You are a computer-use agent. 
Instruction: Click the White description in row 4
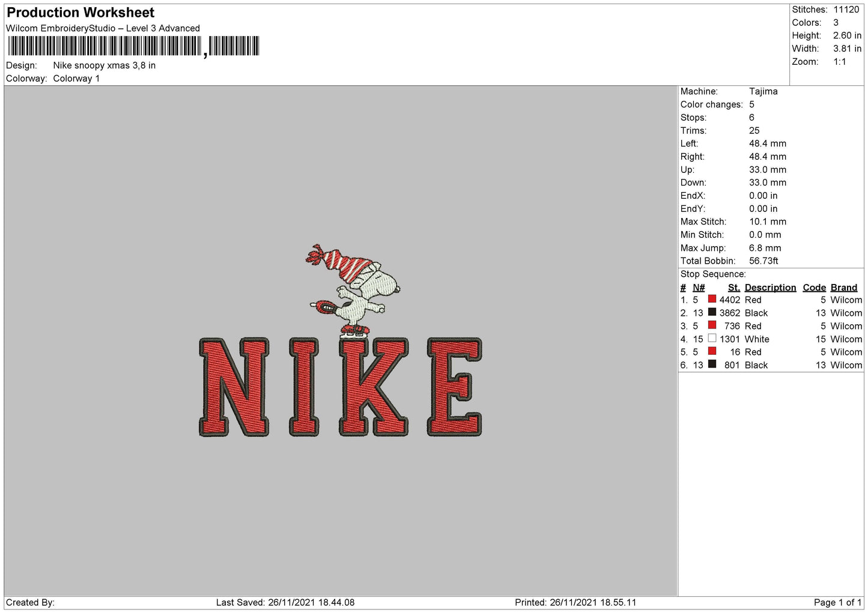[757, 339]
